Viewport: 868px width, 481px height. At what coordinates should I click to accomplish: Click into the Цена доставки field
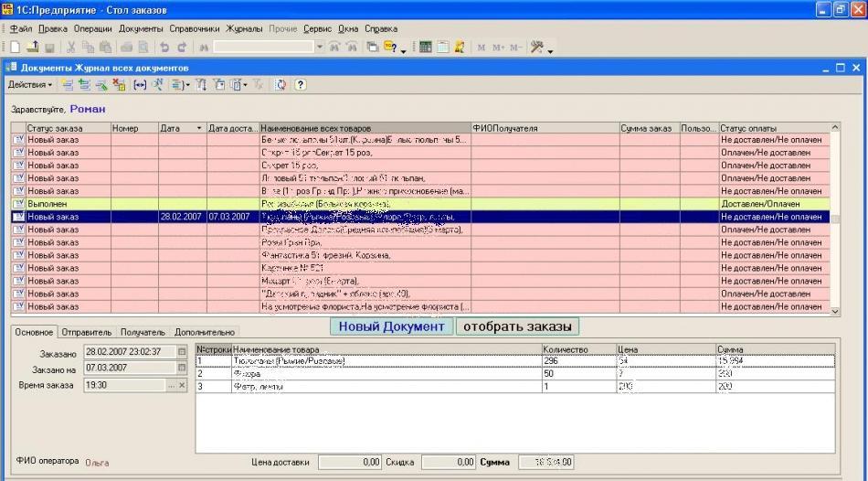click(x=350, y=462)
